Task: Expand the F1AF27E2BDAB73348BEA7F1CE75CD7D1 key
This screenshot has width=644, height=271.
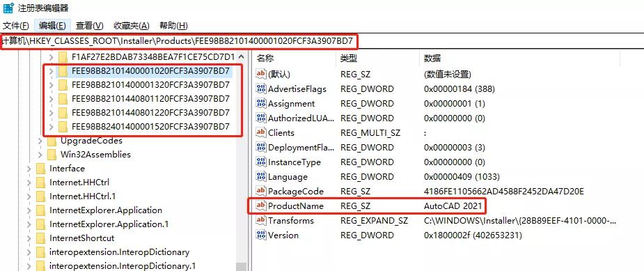Action: 51,56
